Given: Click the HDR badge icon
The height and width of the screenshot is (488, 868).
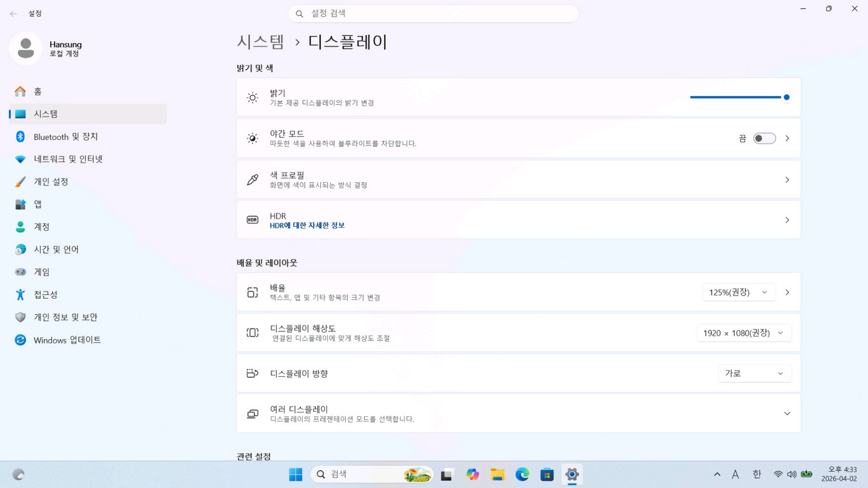Looking at the screenshot, I should click(x=253, y=219).
